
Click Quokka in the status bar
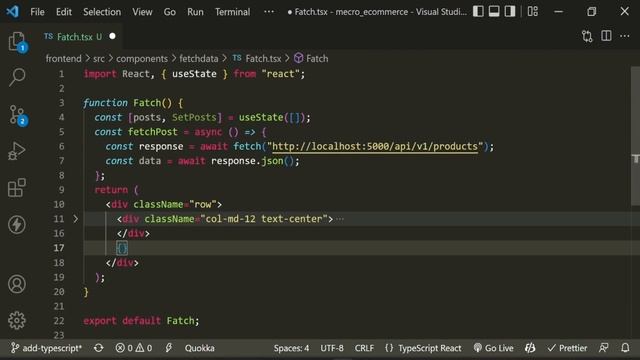(x=200, y=348)
